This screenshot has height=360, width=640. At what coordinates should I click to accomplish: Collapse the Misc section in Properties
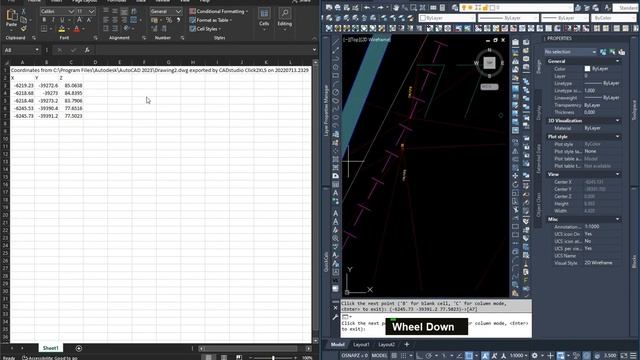click(x=617, y=219)
